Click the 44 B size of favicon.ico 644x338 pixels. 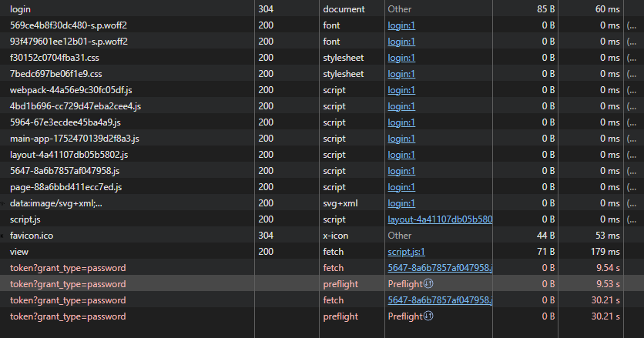click(x=546, y=236)
